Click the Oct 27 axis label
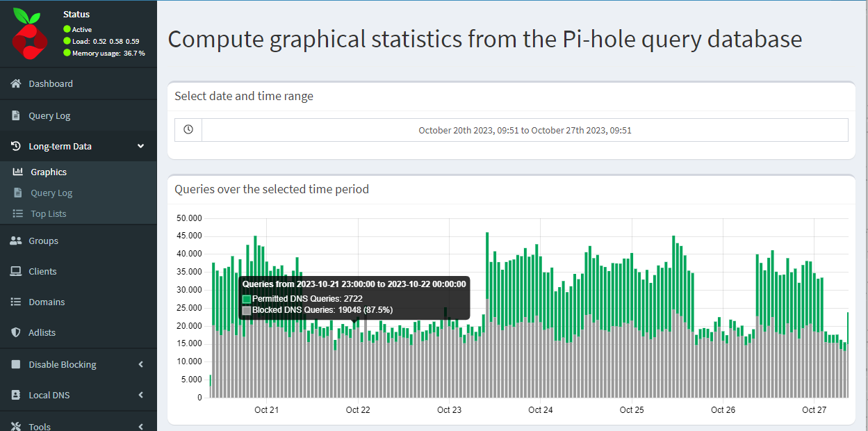Image resolution: width=868 pixels, height=431 pixels. [x=814, y=410]
